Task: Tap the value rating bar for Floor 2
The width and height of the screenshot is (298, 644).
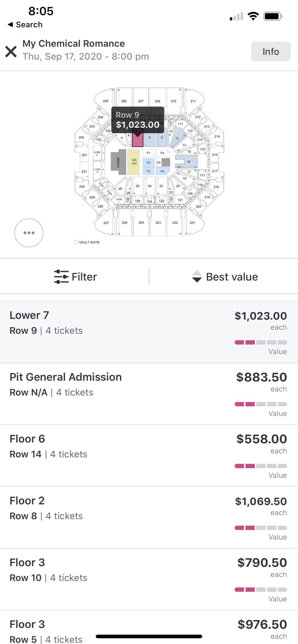Action: [x=260, y=528]
